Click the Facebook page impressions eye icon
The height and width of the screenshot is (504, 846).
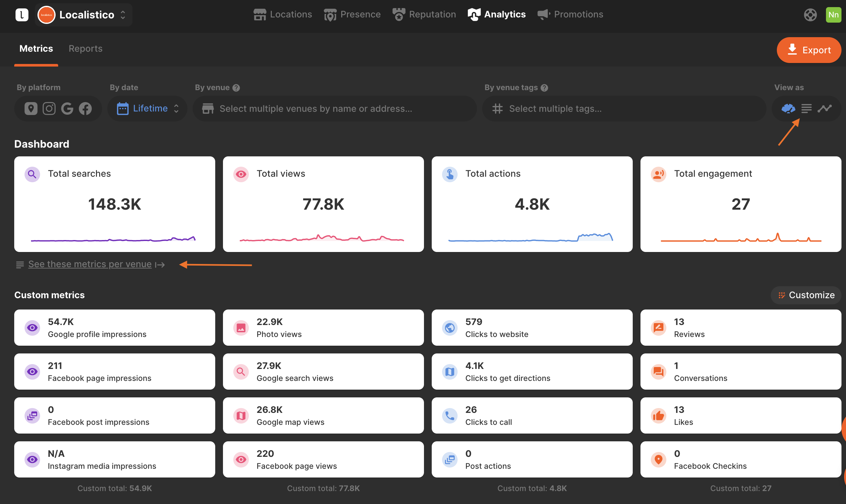click(32, 372)
